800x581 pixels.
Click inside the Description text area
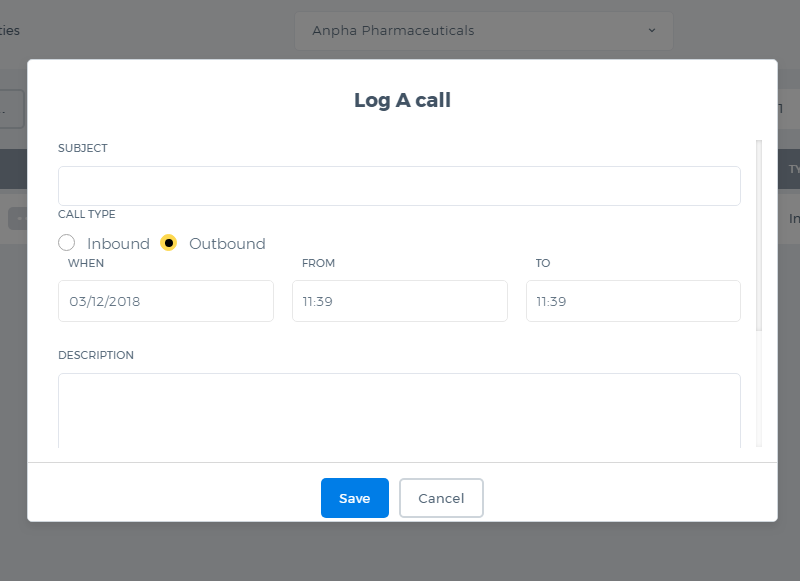(399, 411)
